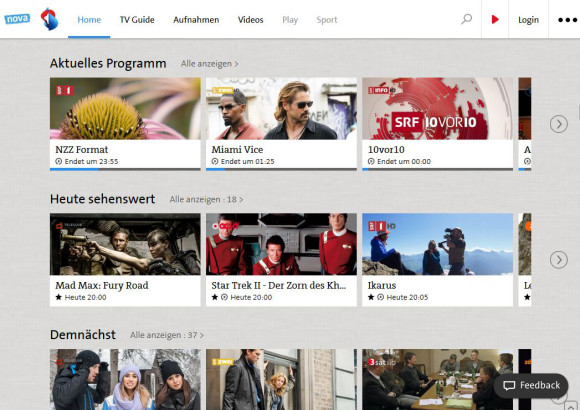Click the SRF 1 HD logo on Ikarus

pyautogui.click(x=382, y=226)
